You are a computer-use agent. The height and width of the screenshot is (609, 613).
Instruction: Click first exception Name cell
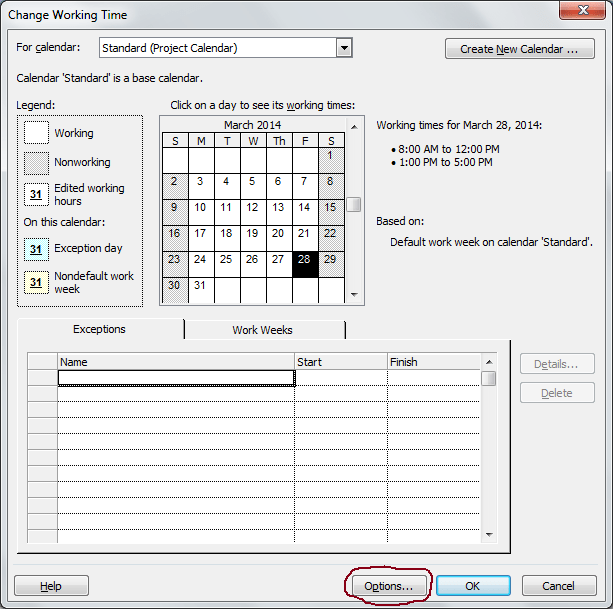click(176, 378)
